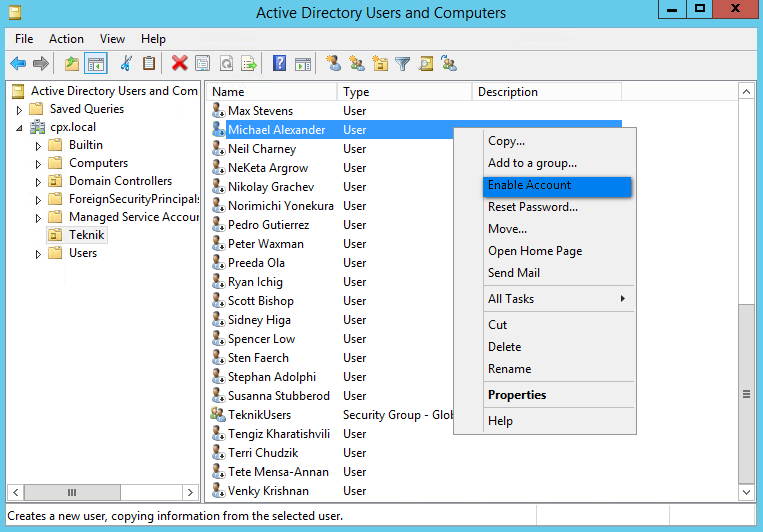763x532 pixels.
Task: Choose Delete from context menu
Action: click(557, 347)
